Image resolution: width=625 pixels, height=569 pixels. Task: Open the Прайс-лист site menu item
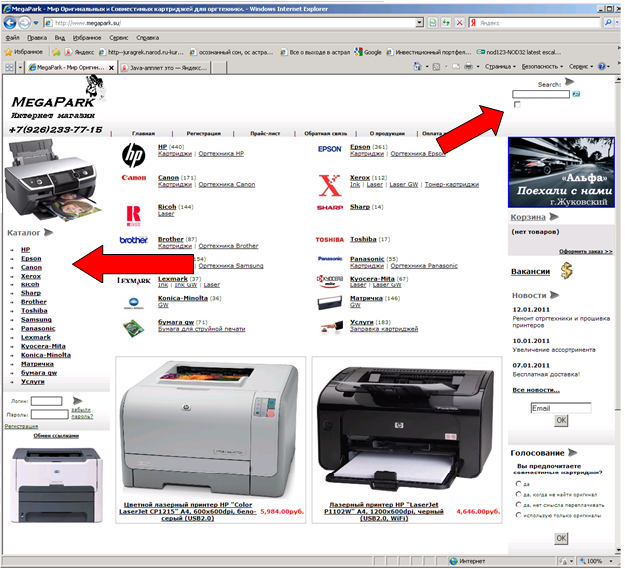(x=265, y=133)
